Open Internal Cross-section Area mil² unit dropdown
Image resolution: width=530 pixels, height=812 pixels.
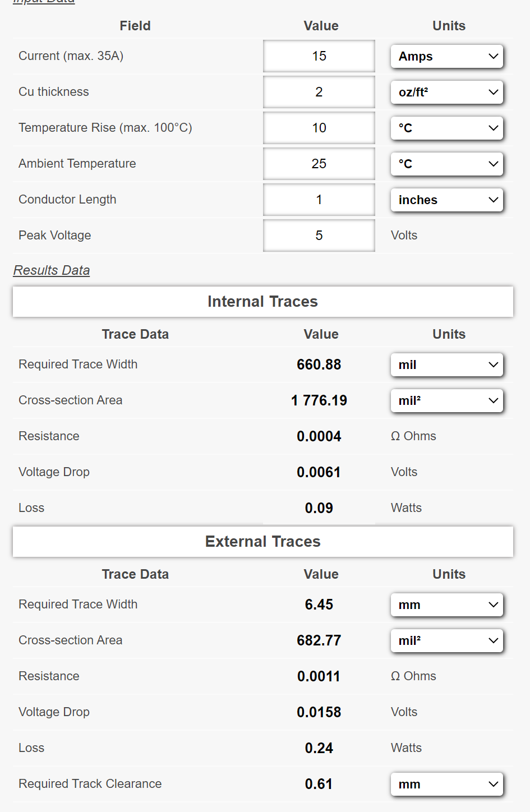pos(446,401)
